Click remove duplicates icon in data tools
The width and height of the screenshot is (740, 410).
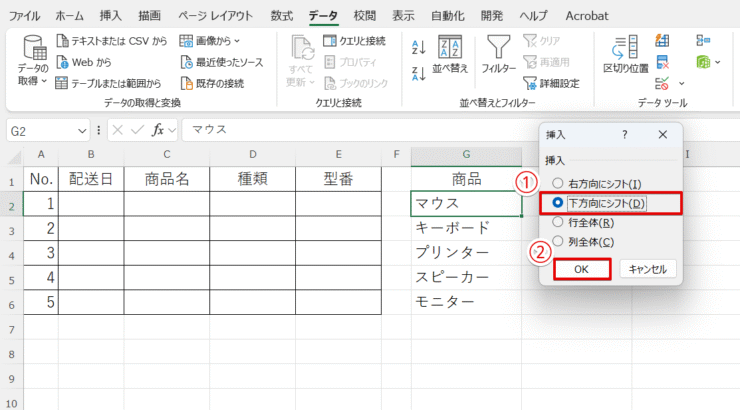tap(662, 62)
